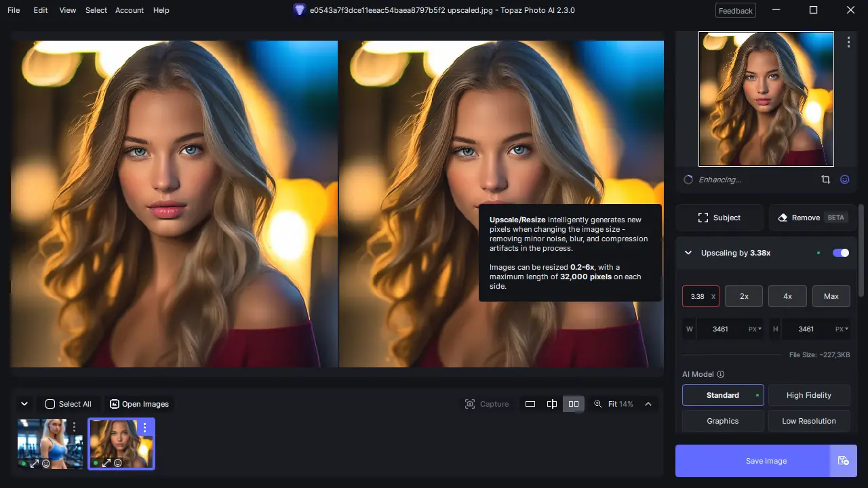Click the Capture screenshot icon
The width and height of the screenshot is (868, 488).
[471, 403]
